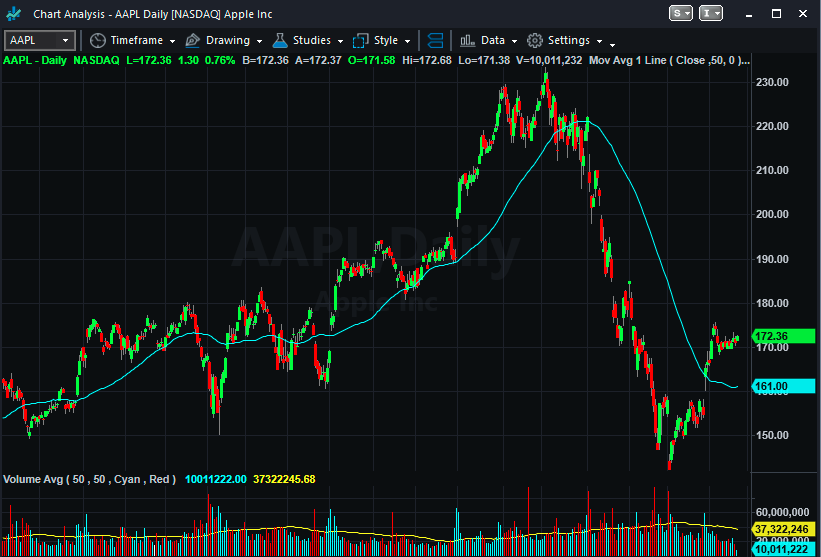
Task: Click the application logo in title bar
Action: 14,14
